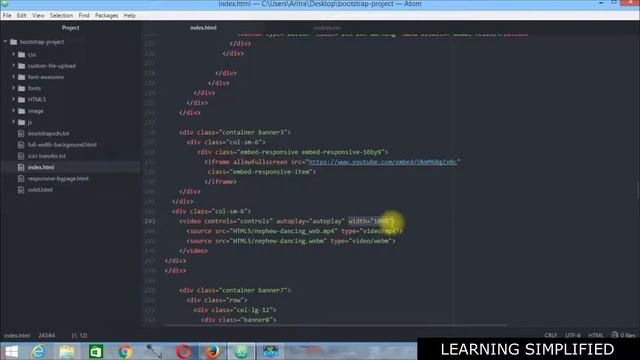Collapse the bootstrap-project root folder
640x360 pixels.
[x=5, y=42]
